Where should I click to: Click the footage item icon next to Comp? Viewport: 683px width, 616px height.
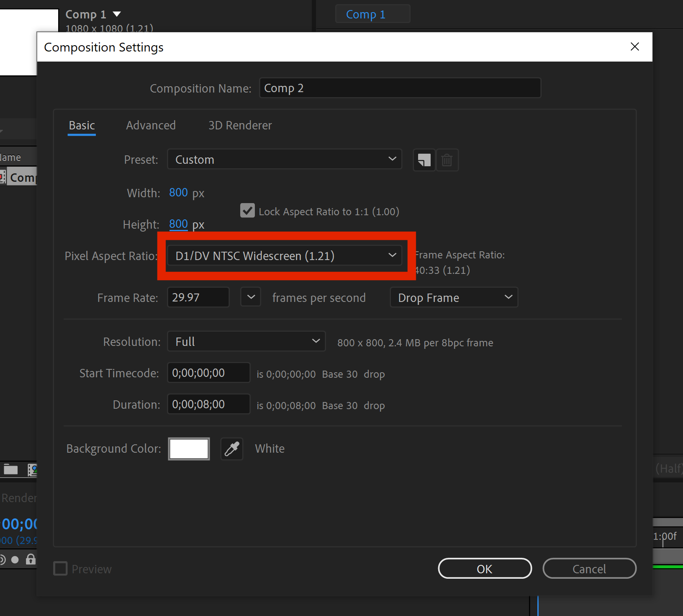click(x=3, y=176)
